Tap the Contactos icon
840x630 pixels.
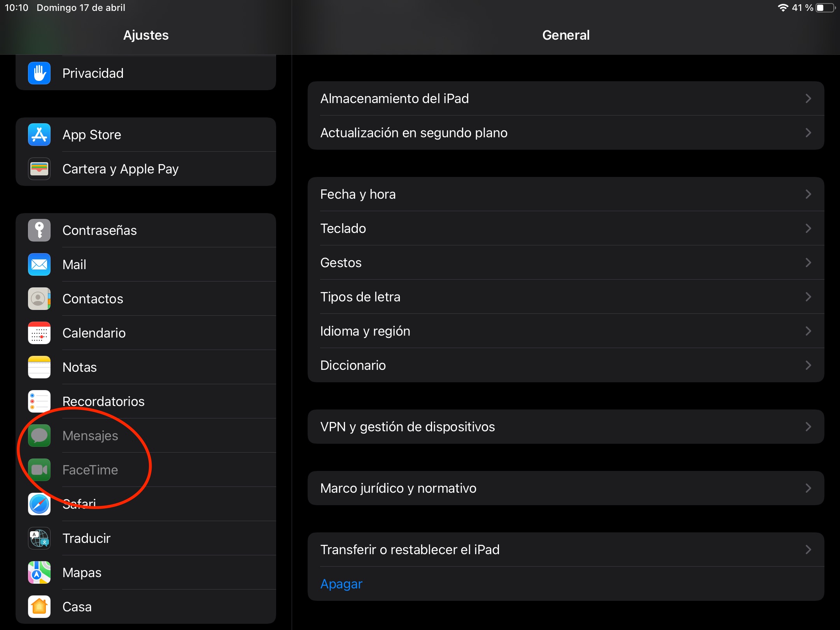tap(39, 299)
